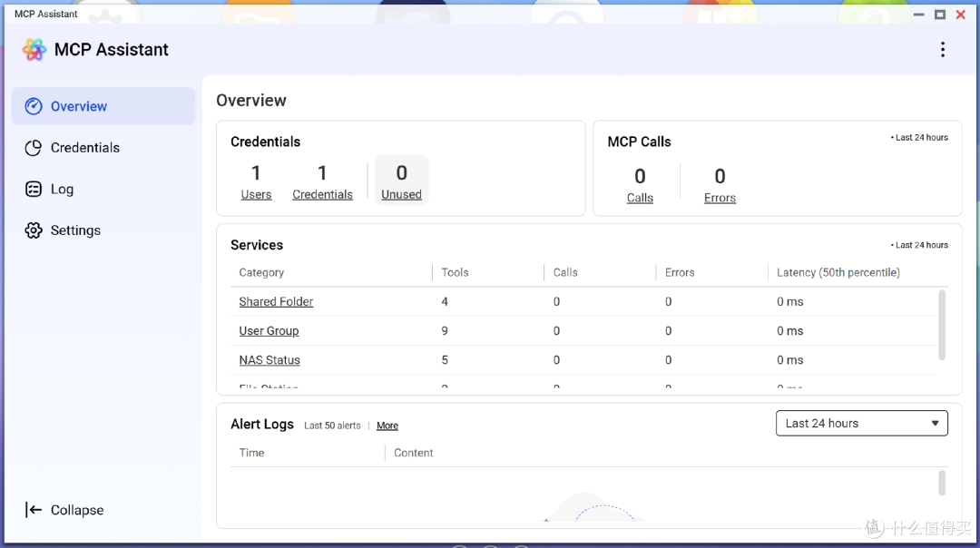Click Tools value 4 in Shared Folder row
The image size is (980, 548).
[445, 301]
